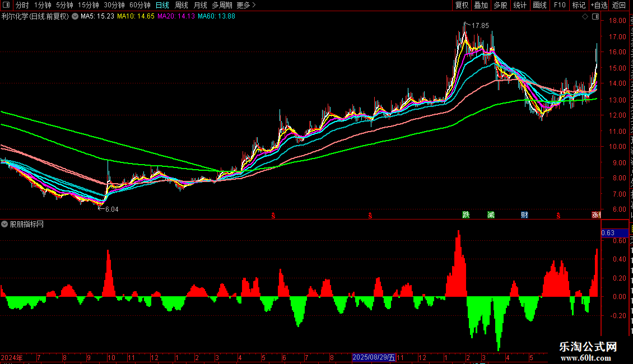Image resolution: width=633 pixels, height=364 pixels.
Task: Expand the 更多 periods menu
Action: click(246, 5)
